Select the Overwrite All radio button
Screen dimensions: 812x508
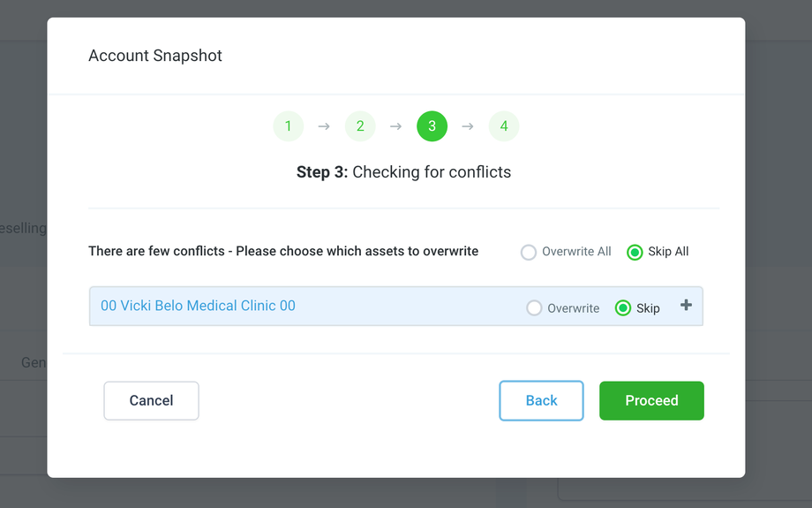(x=529, y=253)
